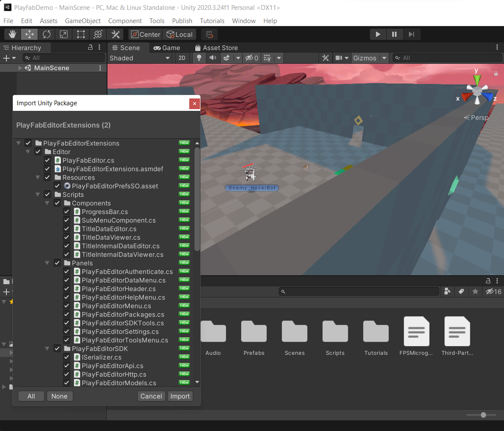Toggle 2D scene view mode
The height and width of the screenshot is (431, 504).
click(x=182, y=58)
